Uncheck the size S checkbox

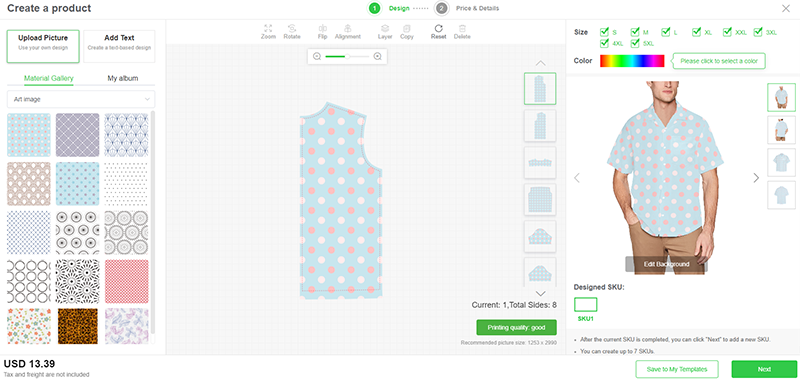(x=605, y=32)
